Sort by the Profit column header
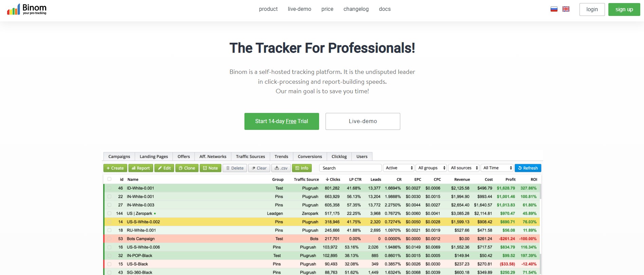The image size is (644, 275). tap(511, 179)
